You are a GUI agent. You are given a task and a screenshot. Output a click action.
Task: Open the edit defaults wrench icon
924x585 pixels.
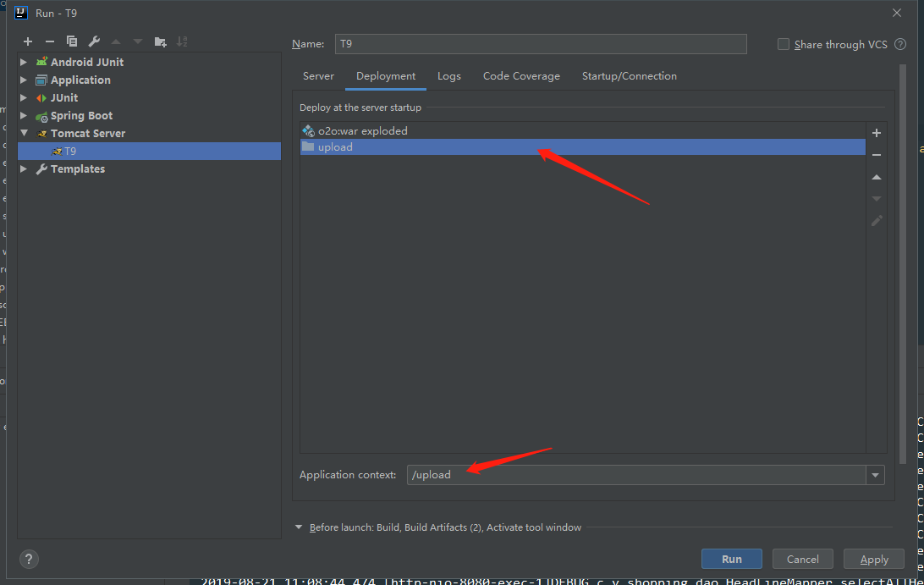pyautogui.click(x=94, y=41)
